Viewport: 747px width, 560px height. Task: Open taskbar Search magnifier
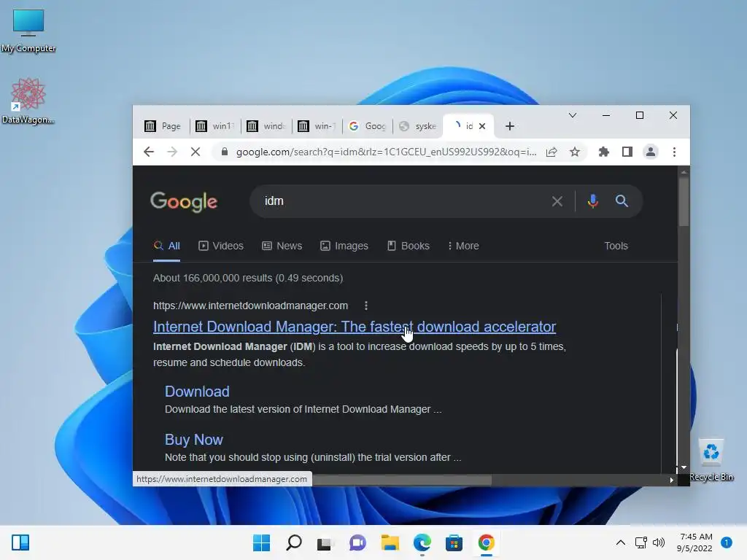294,542
